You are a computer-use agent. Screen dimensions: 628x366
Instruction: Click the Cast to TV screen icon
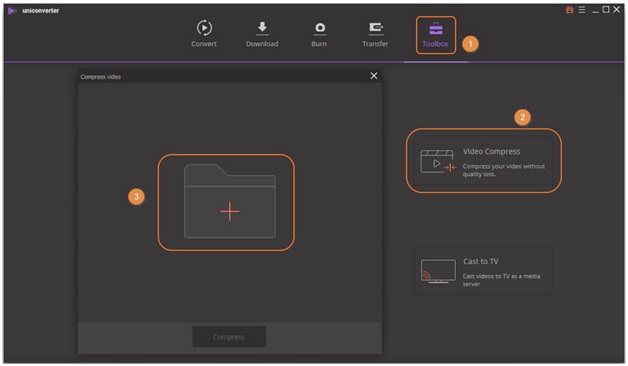[438, 271]
